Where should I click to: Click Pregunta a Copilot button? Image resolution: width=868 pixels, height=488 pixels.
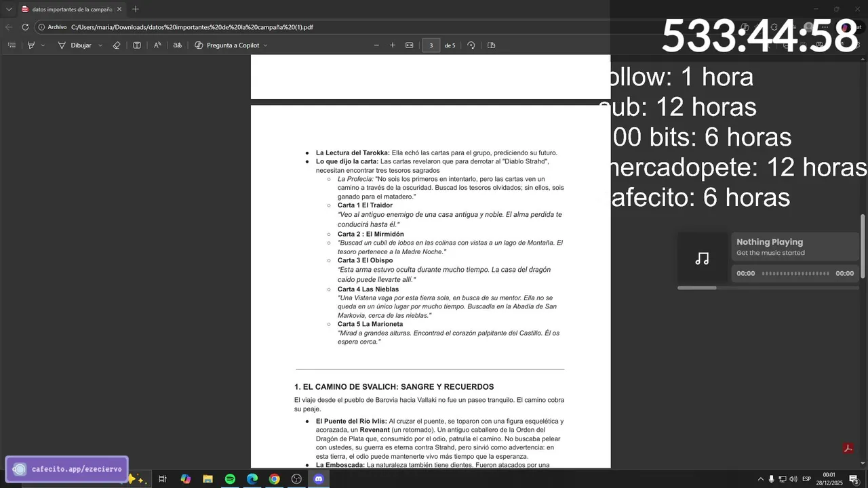(x=227, y=45)
